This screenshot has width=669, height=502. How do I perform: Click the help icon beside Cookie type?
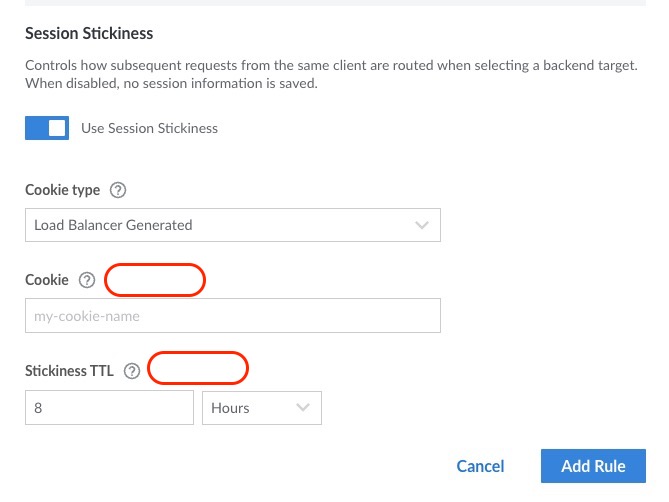coord(118,190)
